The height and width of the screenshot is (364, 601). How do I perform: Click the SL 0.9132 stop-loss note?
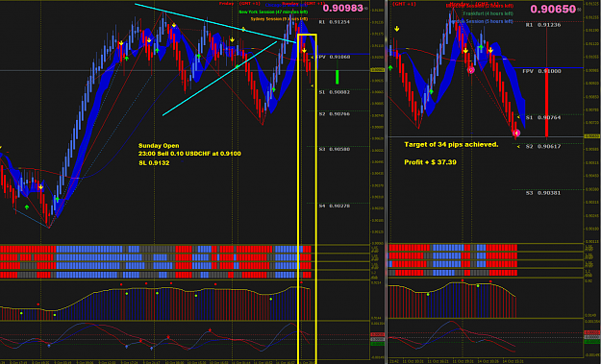tap(154, 163)
